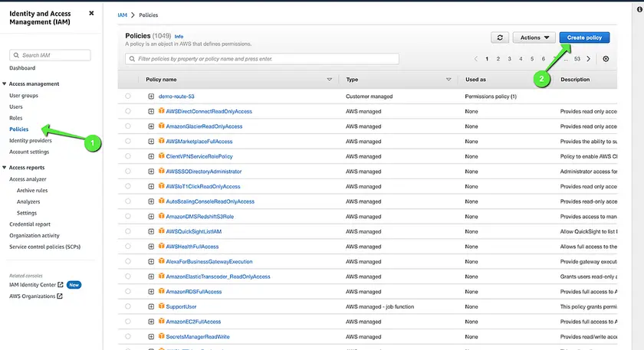Click the filter policies input field
Image resolution: width=644 pixels, height=350 pixels.
[262, 59]
